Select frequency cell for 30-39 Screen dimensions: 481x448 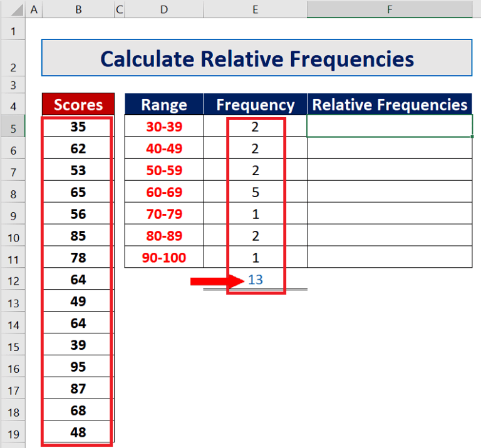[x=256, y=126]
